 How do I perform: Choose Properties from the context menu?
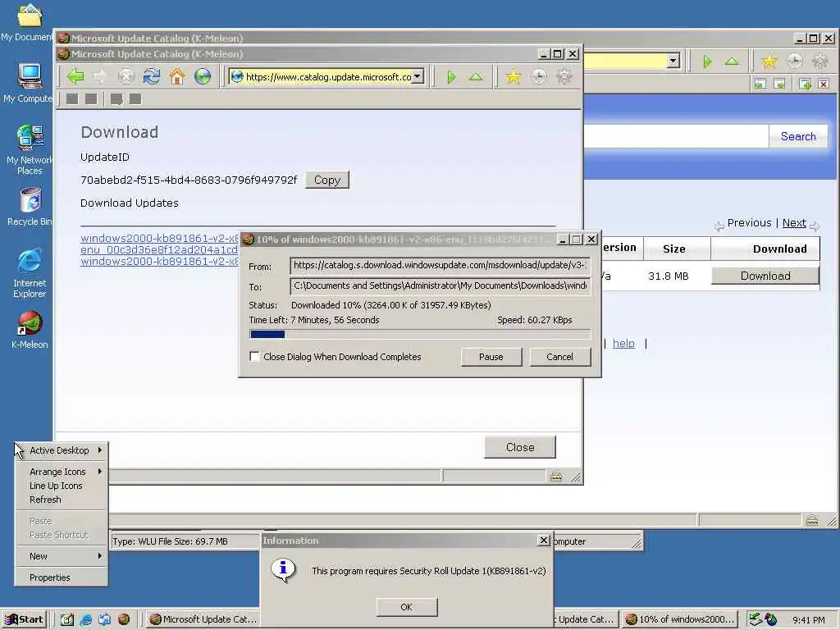pos(61,577)
